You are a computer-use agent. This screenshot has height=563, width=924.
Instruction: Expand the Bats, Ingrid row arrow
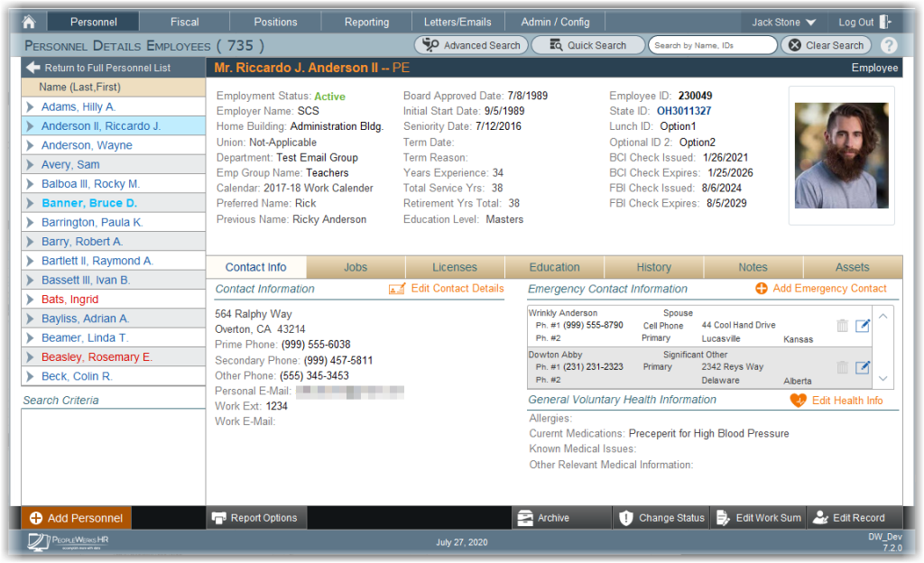[x=31, y=300]
